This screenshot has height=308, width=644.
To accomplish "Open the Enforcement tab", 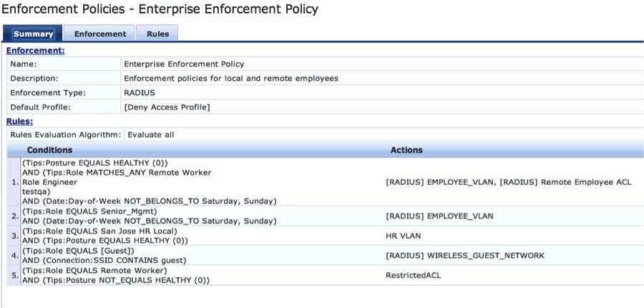I will (x=99, y=34).
